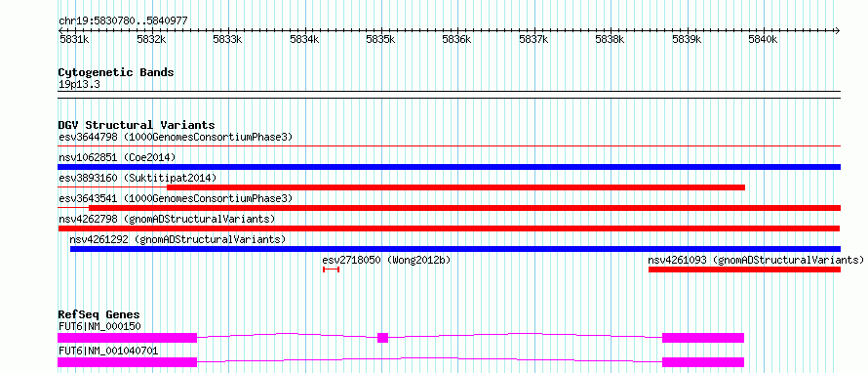The height and width of the screenshot is (373, 868).
Task: Click the Cytogenetic Bands track title
Action: (x=116, y=72)
